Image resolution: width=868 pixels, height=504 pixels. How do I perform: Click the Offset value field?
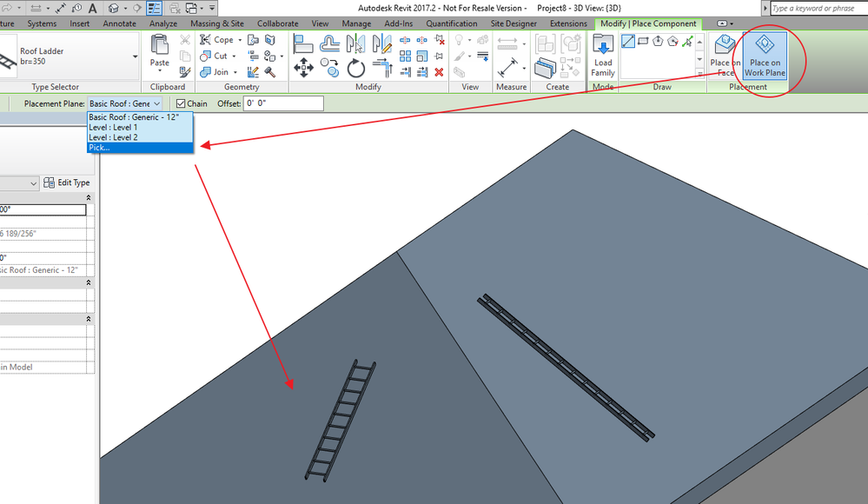pos(283,103)
